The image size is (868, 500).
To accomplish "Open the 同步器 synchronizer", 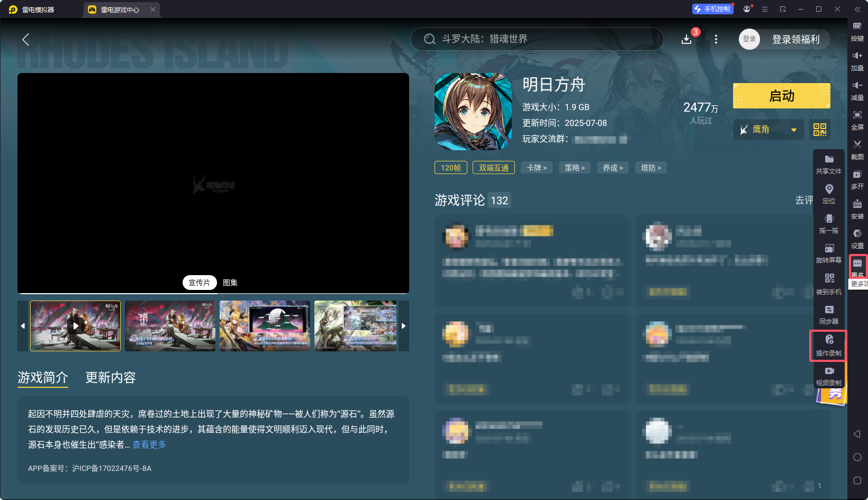I will point(829,314).
